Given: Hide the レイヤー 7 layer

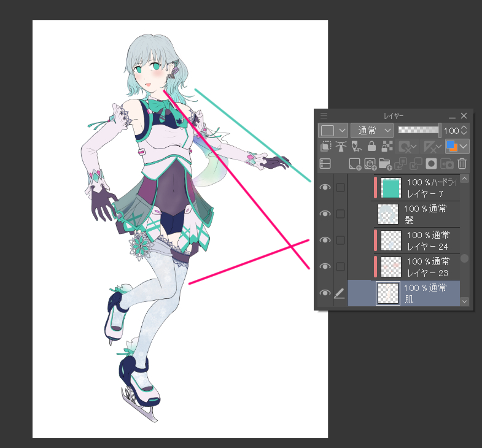Looking at the screenshot, I should point(325,187).
